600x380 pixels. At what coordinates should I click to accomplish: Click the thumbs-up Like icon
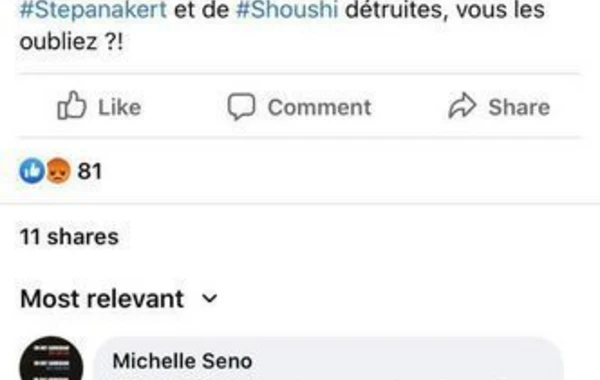pyautogui.click(x=72, y=105)
